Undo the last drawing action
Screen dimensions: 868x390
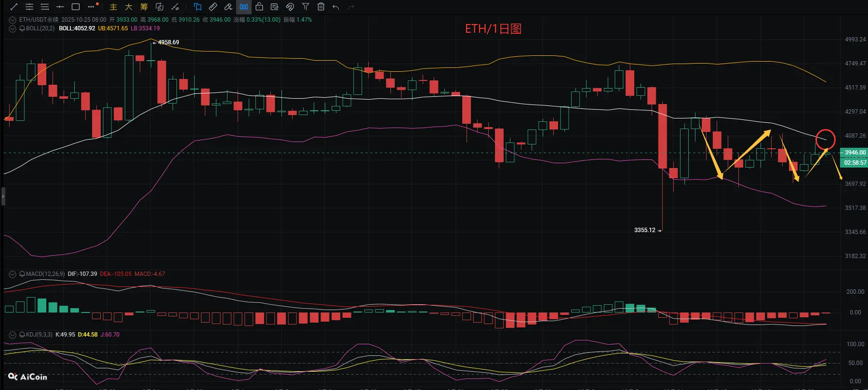(336, 7)
